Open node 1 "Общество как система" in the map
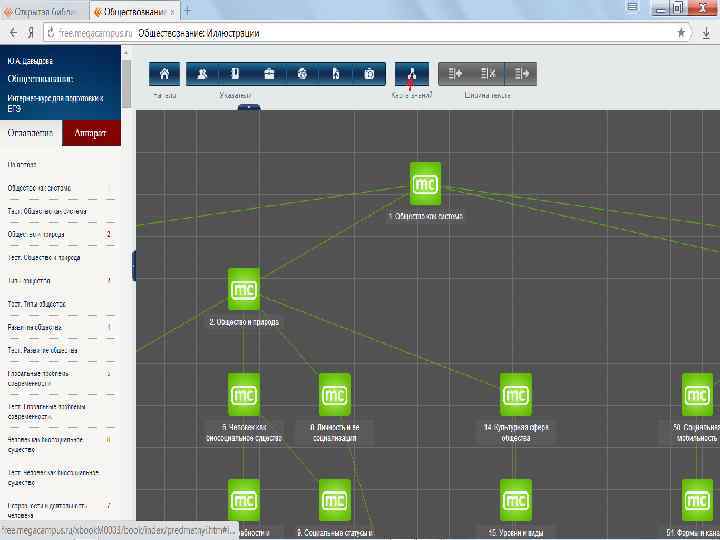The width and height of the screenshot is (720, 540). [426, 184]
